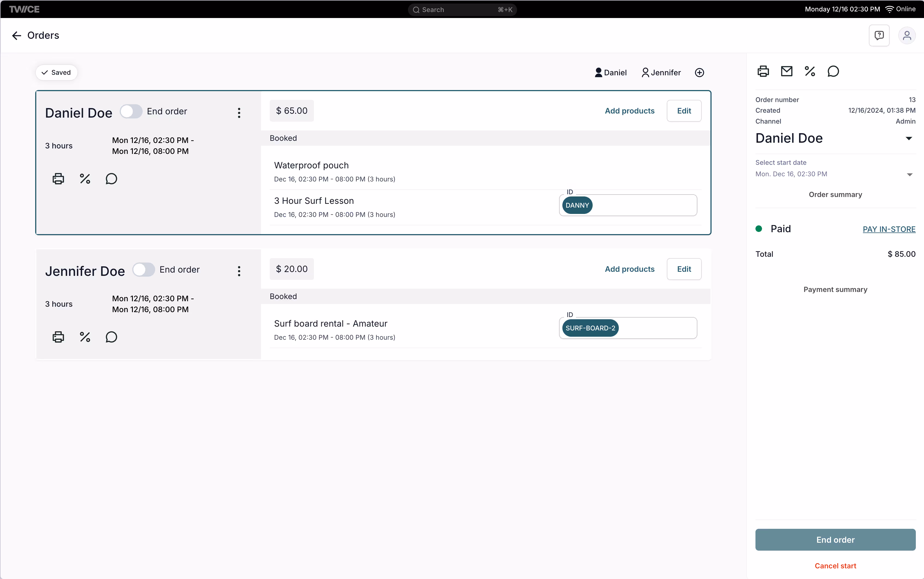Switch to the Daniel person tab
The height and width of the screenshot is (579, 924).
(x=611, y=73)
